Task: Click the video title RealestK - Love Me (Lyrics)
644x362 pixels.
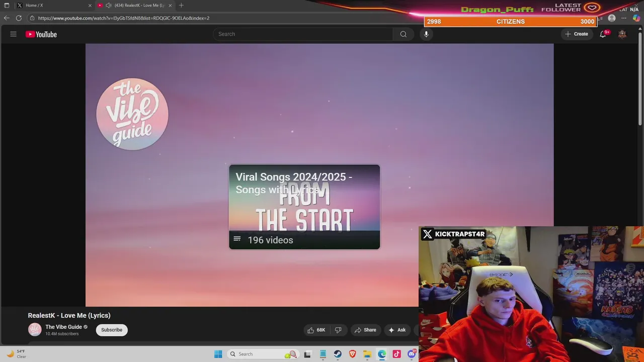Action: (69, 315)
